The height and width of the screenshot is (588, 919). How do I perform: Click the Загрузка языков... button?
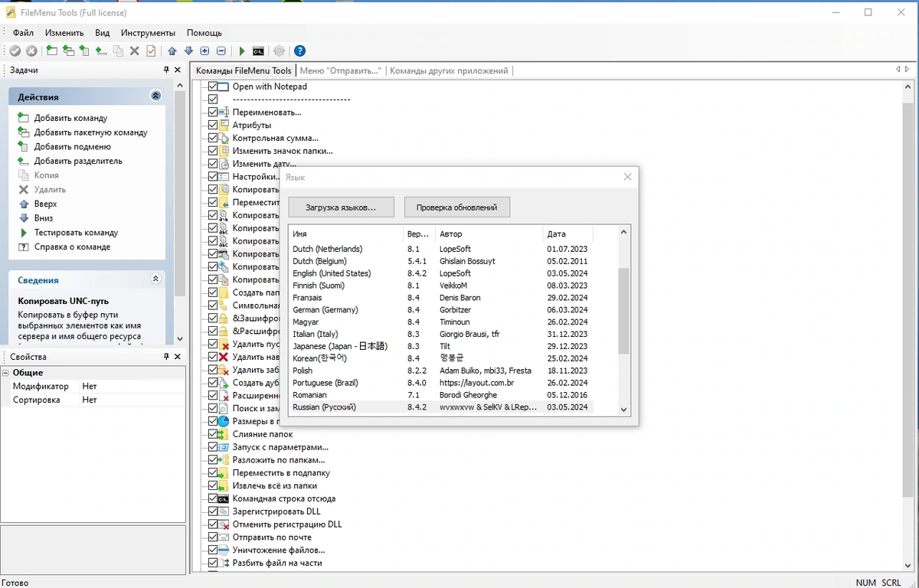[x=341, y=207]
